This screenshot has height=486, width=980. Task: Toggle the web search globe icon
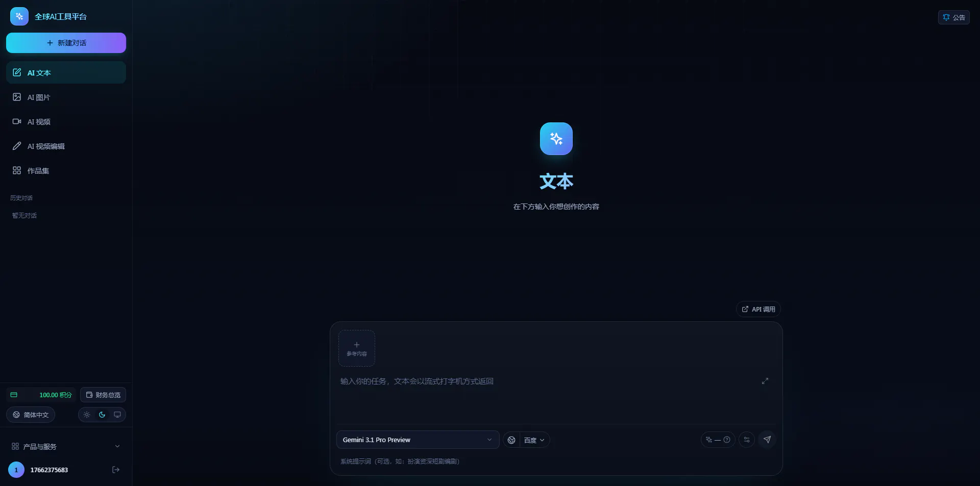coord(511,440)
